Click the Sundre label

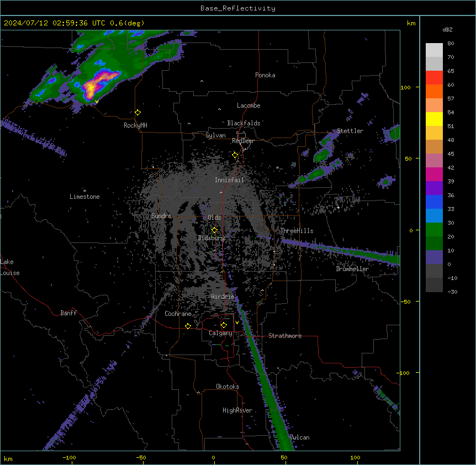coord(161,216)
